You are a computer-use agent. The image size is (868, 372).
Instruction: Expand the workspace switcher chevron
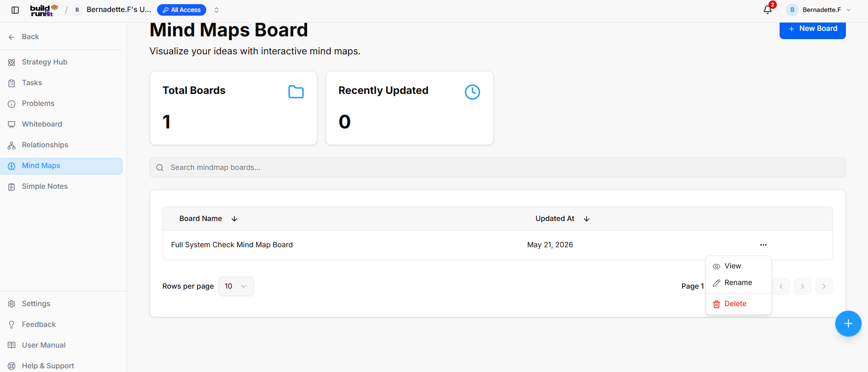216,10
